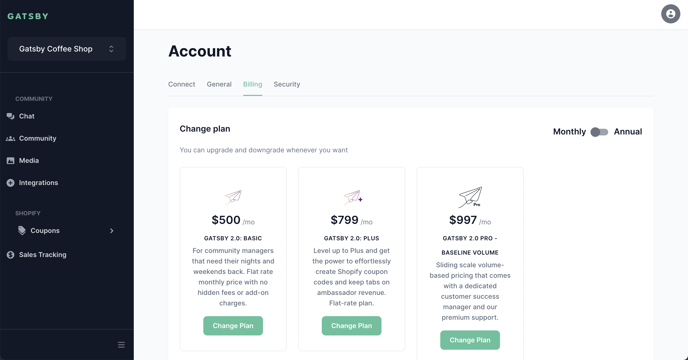Open the user profile avatar icon
This screenshot has height=360, width=688.
tap(670, 14)
